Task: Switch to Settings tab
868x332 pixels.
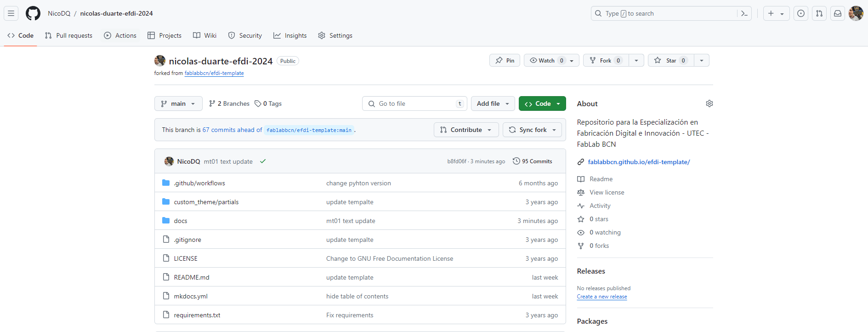Action: tap(335, 35)
